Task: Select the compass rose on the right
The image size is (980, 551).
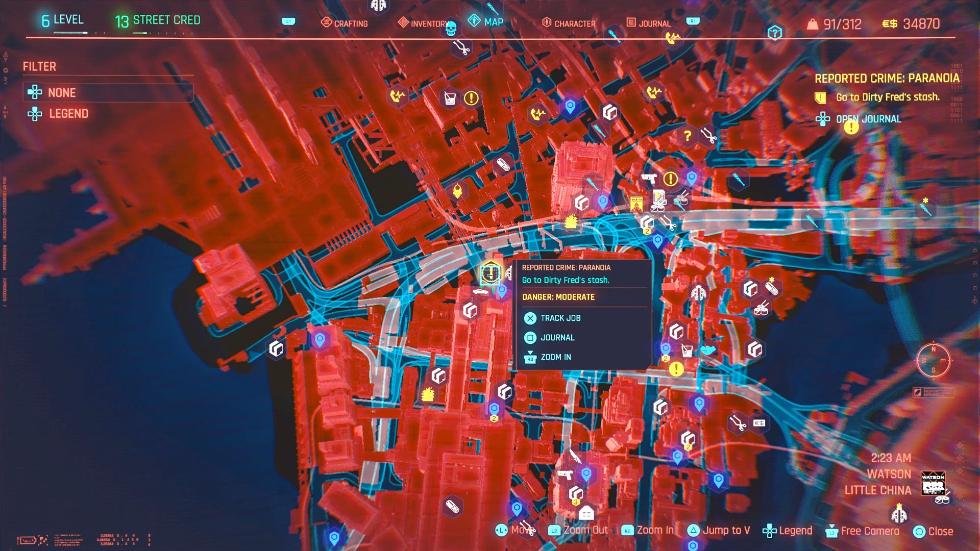Action: pyautogui.click(x=934, y=360)
